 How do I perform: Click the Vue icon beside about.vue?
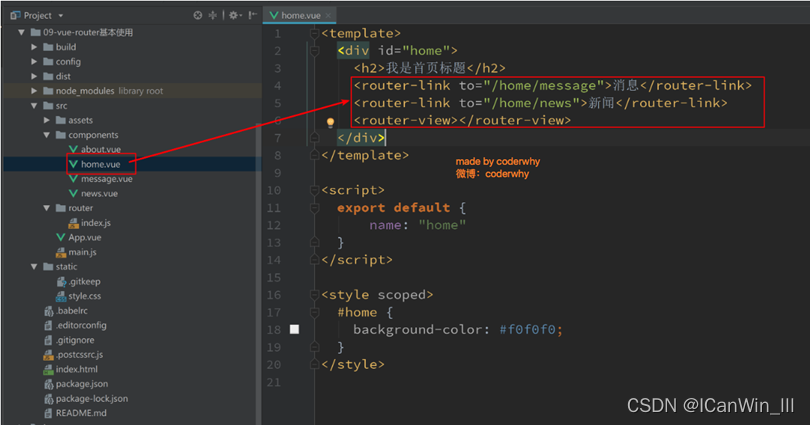pyautogui.click(x=73, y=149)
